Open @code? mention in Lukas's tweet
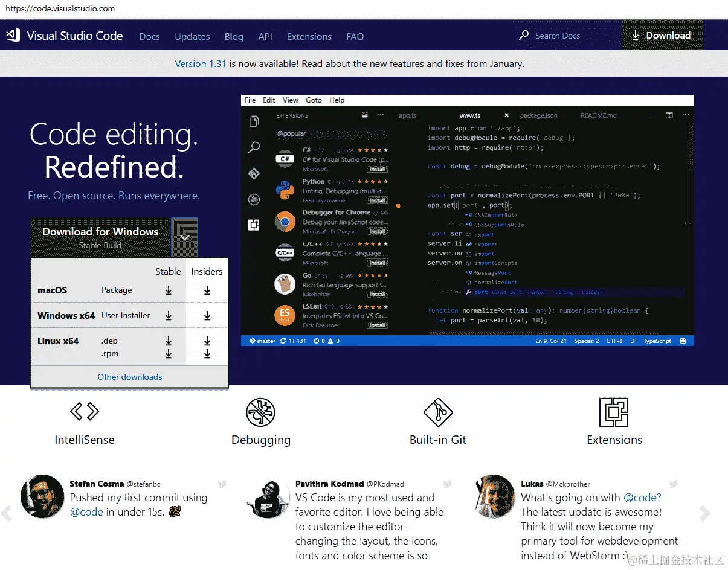728x570 pixels. tap(642, 498)
